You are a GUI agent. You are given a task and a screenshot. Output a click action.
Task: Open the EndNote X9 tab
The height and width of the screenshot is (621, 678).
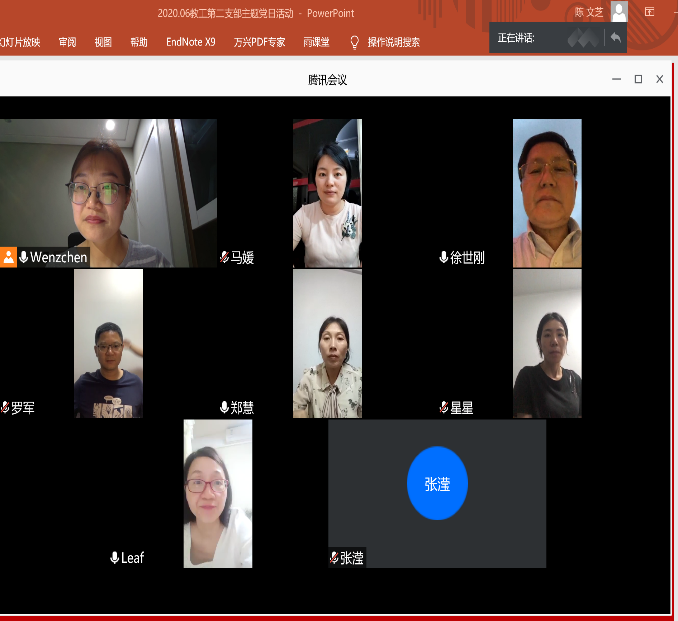pyautogui.click(x=190, y=42)
